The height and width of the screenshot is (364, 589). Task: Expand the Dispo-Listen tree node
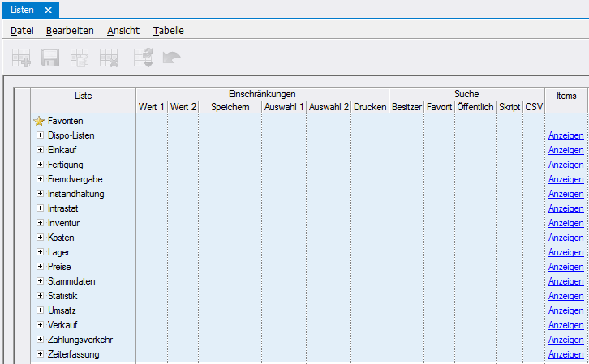point(40,135)
